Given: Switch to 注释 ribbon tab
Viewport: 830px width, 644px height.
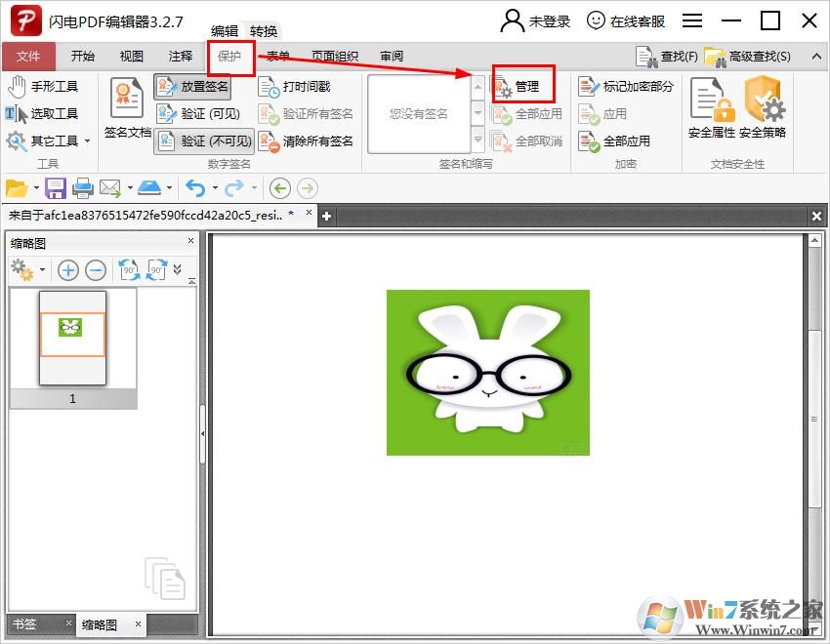Looking at the screenshot, I should (181, 57).
